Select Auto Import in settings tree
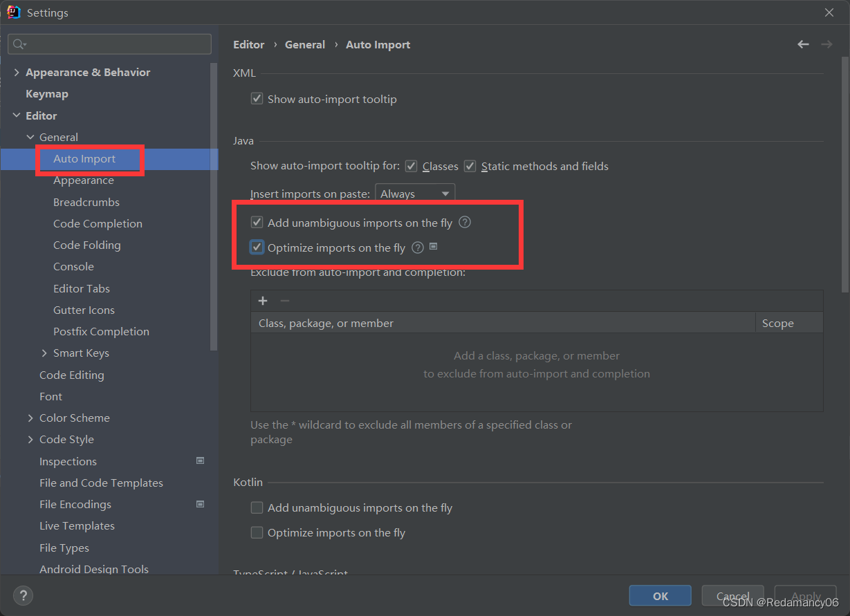850x616 pixels. click(84, 158)
